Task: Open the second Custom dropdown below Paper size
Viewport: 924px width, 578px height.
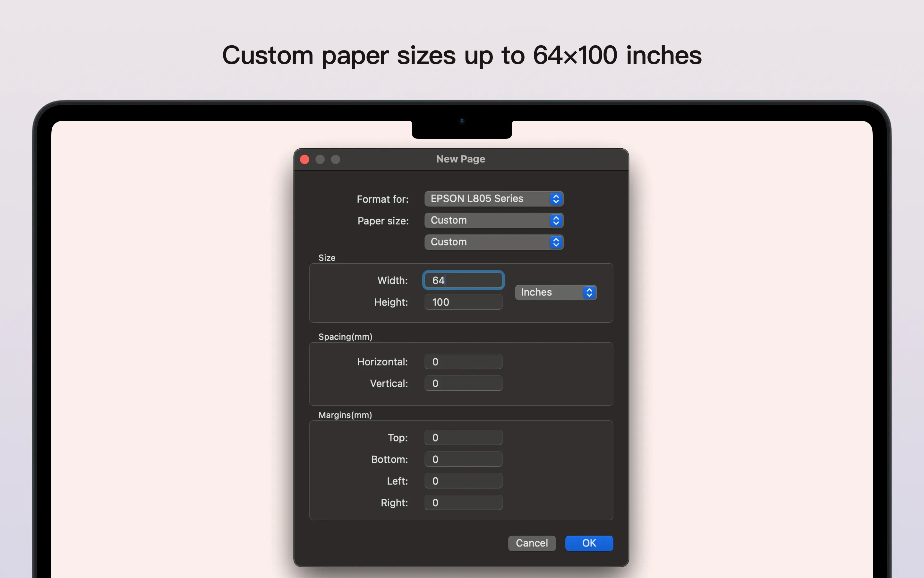Action: 494,242
